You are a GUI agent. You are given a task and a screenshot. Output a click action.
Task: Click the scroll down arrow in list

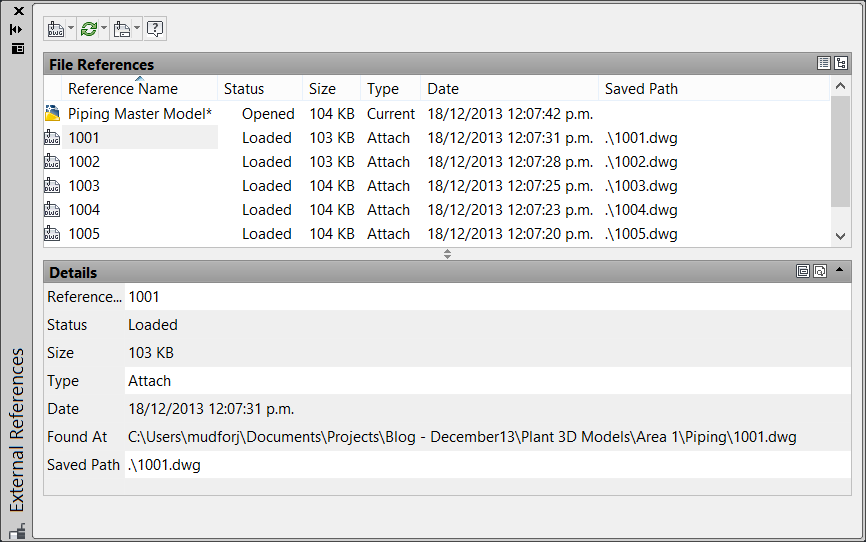point(841,236)
